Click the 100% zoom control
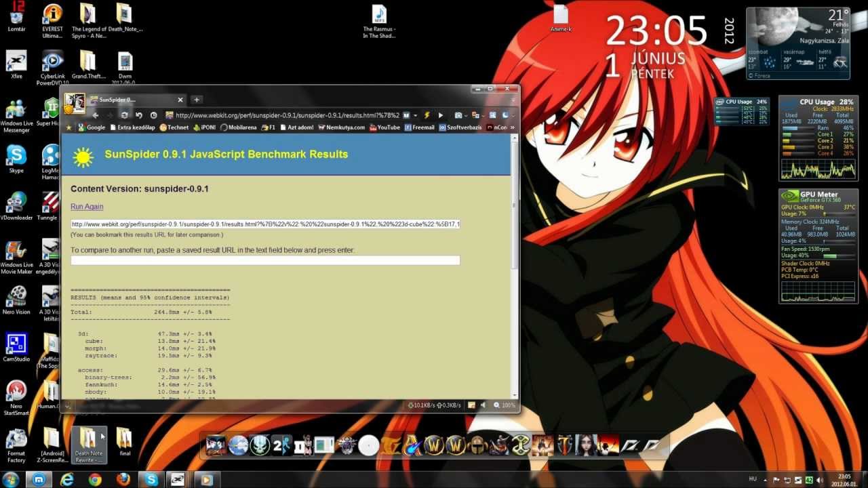This screenshot has width=868, height=488. click(x=504, y=405)
